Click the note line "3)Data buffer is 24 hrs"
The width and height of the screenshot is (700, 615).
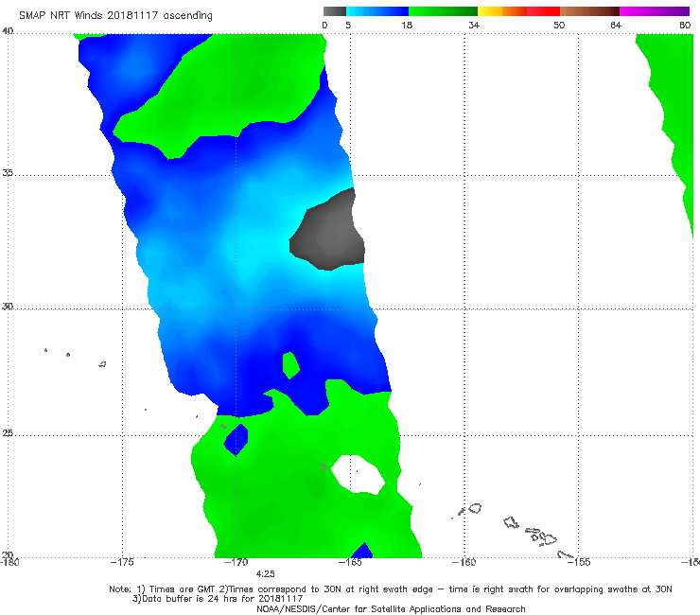click(x=218, y=599)
